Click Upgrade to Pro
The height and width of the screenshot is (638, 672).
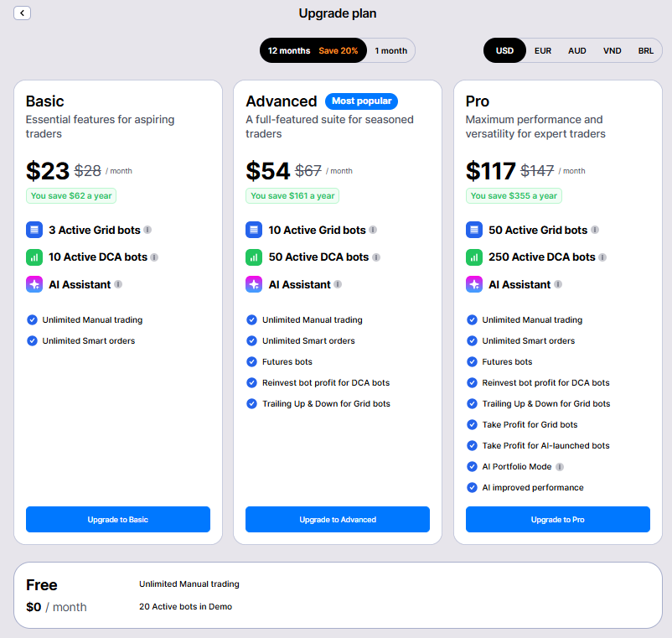click(557, 519)
